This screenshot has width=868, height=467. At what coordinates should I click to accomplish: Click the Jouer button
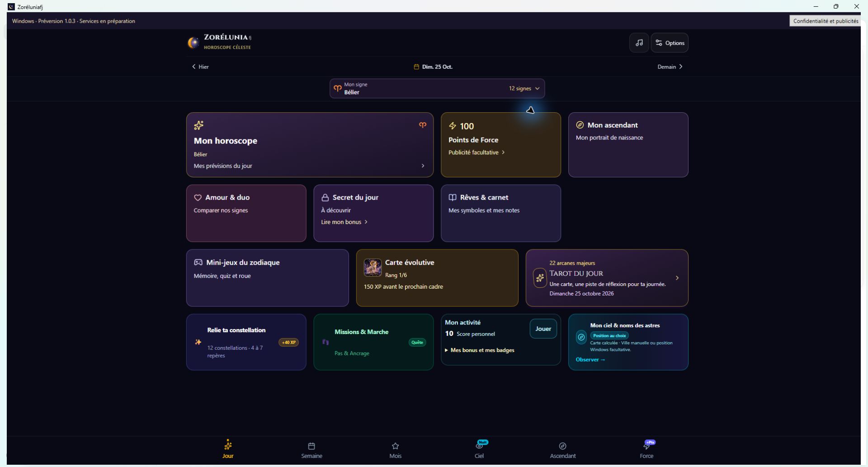click(543, 329)
